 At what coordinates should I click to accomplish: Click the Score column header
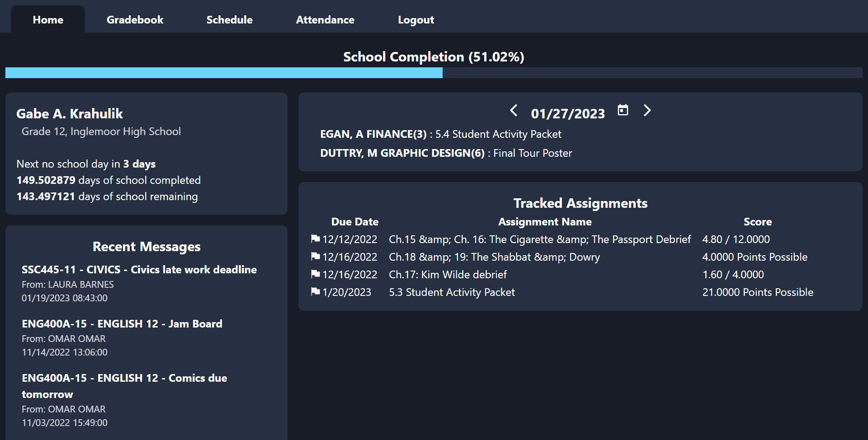(x=758, y=222)
